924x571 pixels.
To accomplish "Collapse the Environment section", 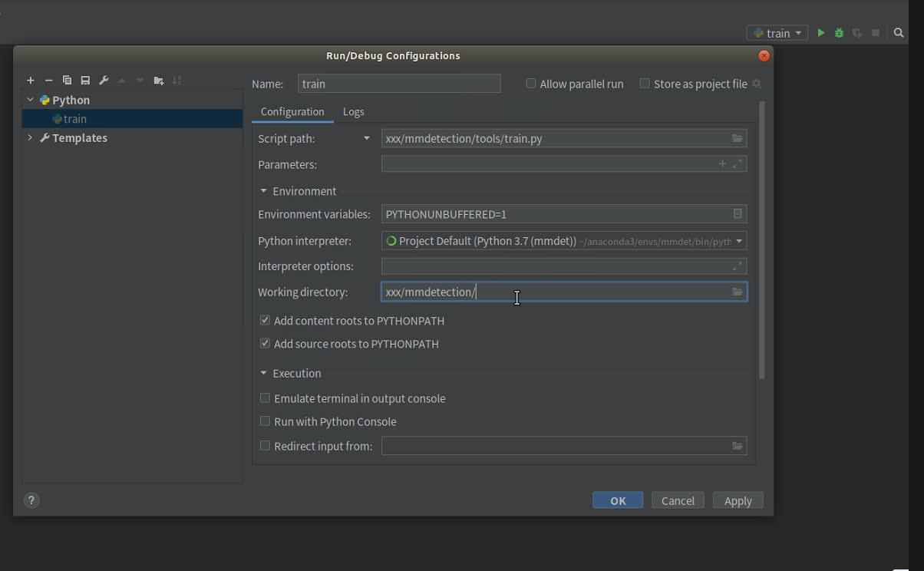I will tap(263, 191).
